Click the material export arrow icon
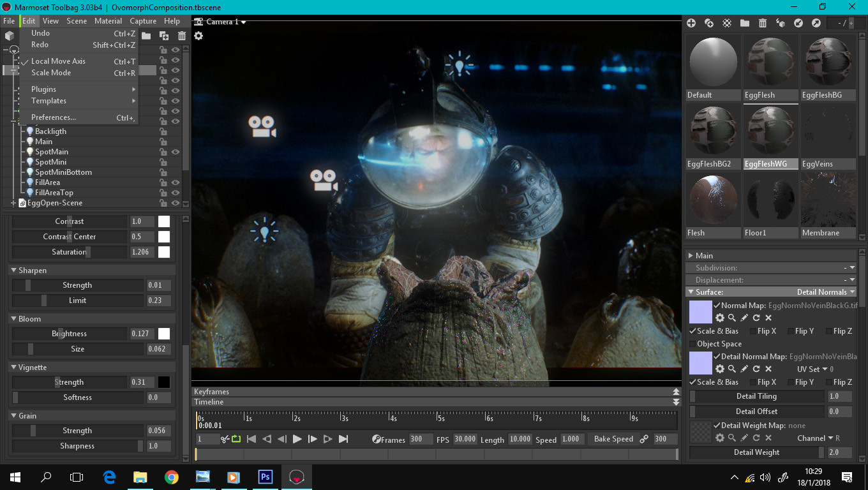 point(816,23)
